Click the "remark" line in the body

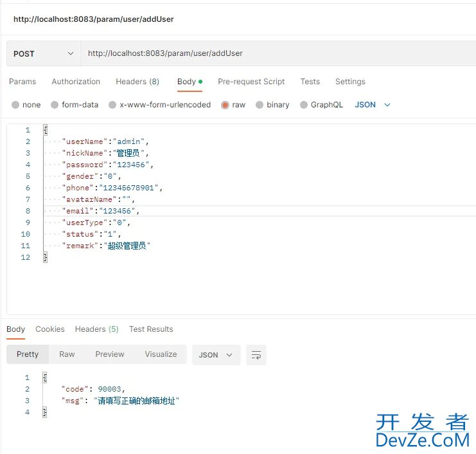click(106, 246)
